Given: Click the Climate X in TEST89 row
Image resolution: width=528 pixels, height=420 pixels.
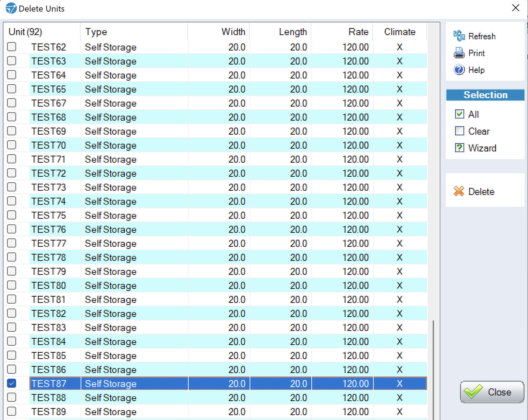Looking at the screenshot, I should coord(400,412).
